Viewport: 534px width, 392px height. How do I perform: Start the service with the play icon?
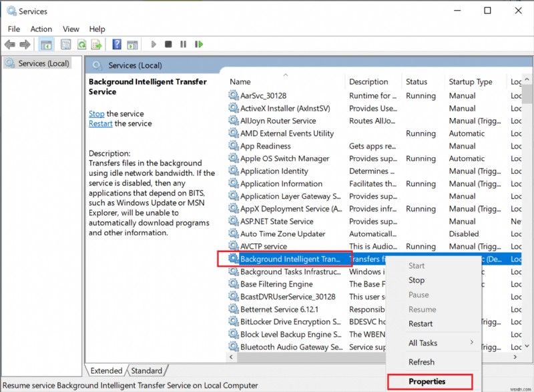[154, 44]
